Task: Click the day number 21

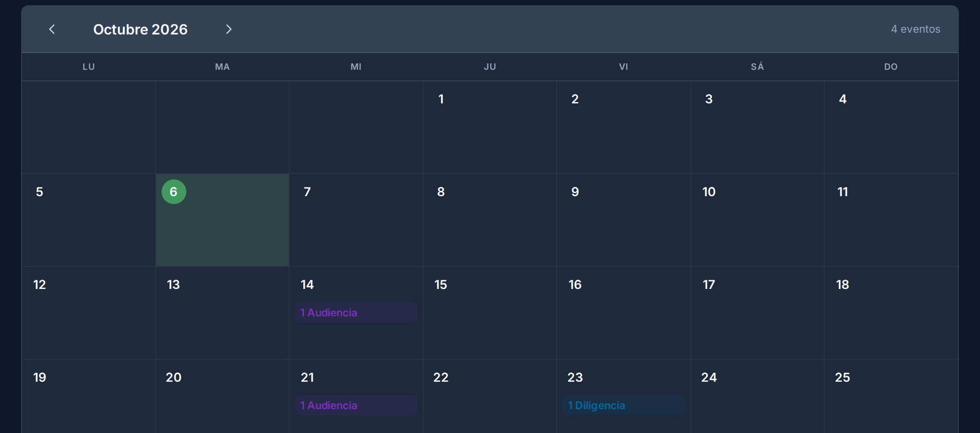Action: point(307,377)
